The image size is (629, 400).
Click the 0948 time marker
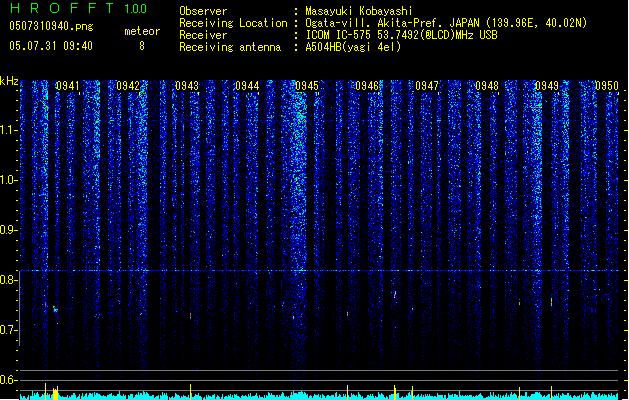click(x=487, y=86)
